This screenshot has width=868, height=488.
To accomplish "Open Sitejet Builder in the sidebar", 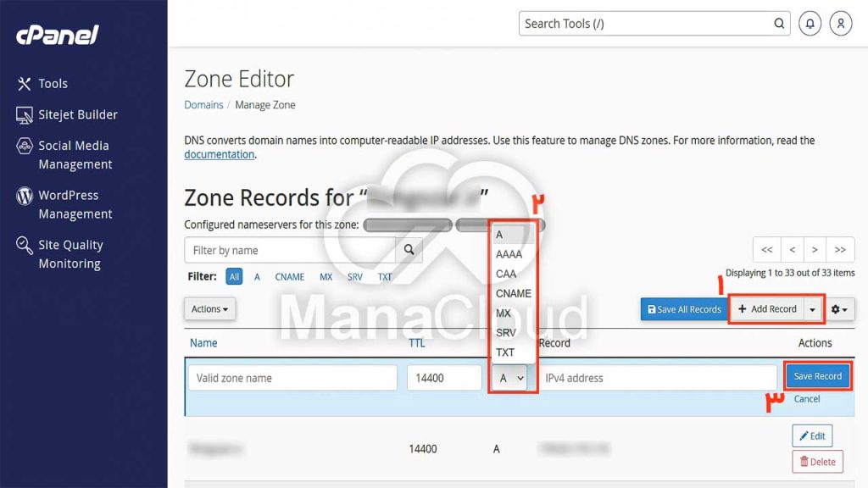I will (x=77, y=114).
